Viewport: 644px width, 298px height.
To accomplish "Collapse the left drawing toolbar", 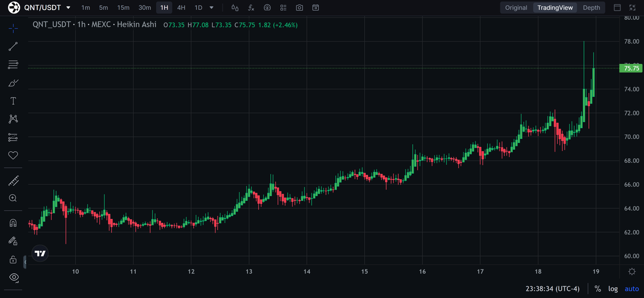I will click(x=25, y=261).
